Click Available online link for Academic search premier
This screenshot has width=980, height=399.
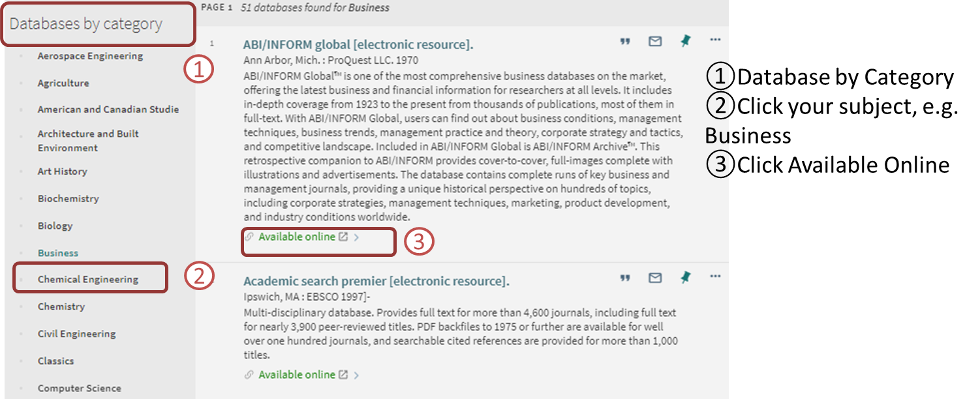click(x=297, y=374)
